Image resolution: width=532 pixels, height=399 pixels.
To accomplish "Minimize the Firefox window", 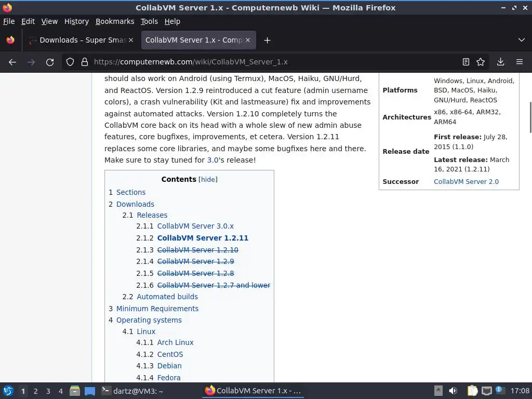I will (503, 7).
